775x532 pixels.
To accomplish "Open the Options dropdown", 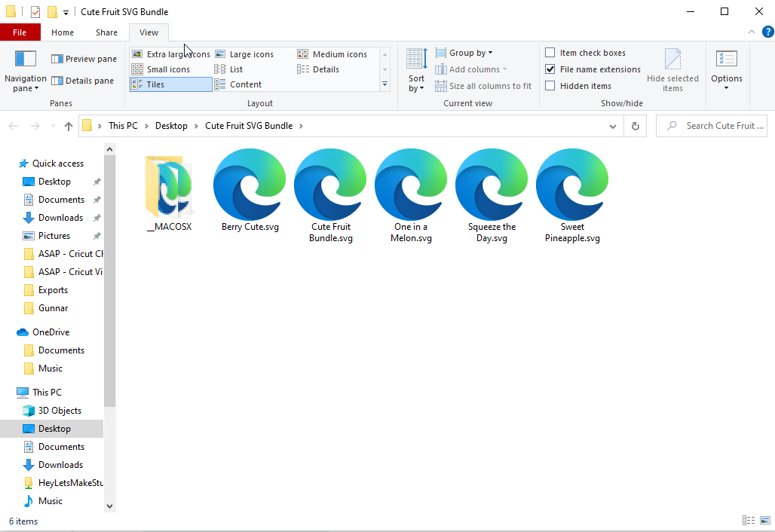I will coord(727,71).
